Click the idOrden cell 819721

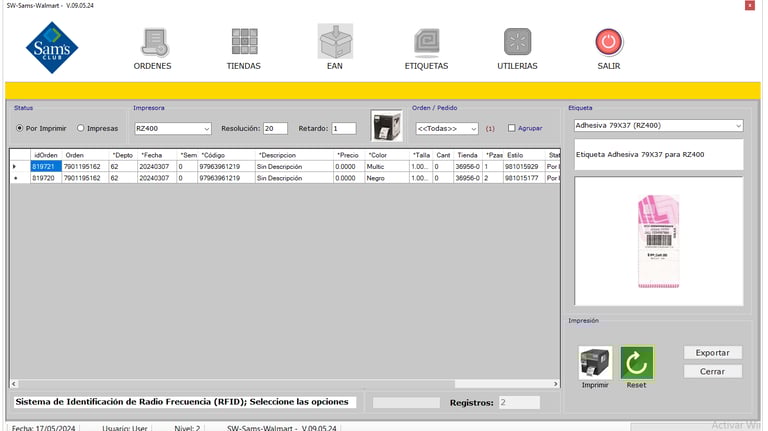(x=46, y=167)
